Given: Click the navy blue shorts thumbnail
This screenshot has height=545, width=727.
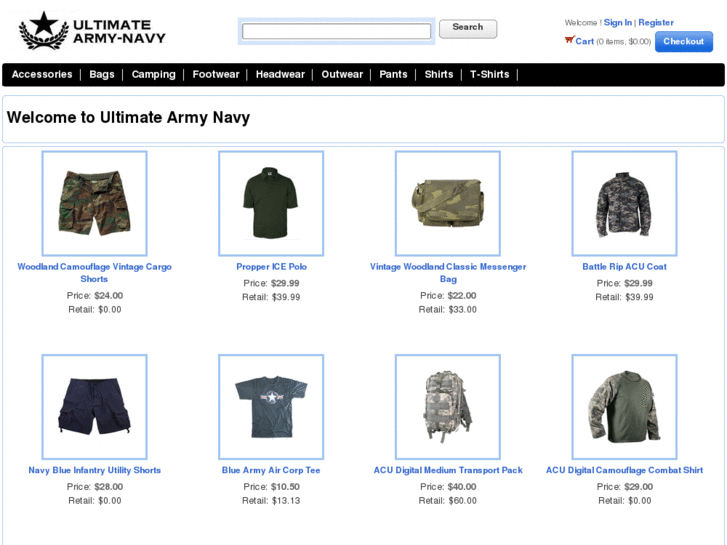Looking at the screenshot, I should point(95,407).
